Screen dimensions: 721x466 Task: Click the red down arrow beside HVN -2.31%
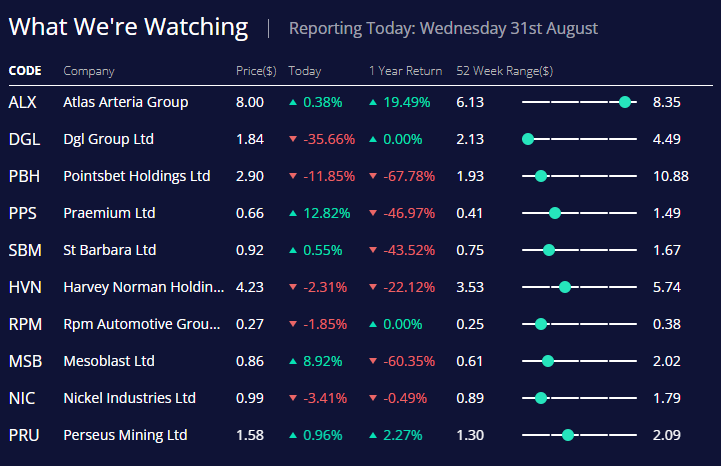(x=293, y=287)
